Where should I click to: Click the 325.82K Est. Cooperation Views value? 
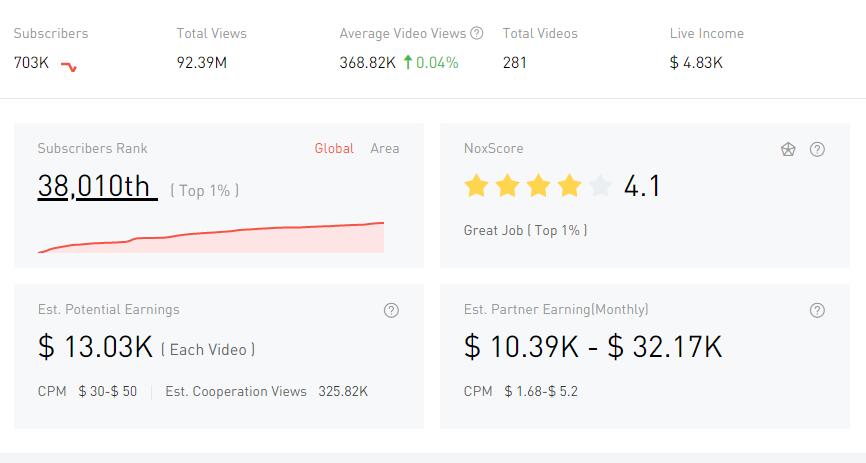point(343,391)
